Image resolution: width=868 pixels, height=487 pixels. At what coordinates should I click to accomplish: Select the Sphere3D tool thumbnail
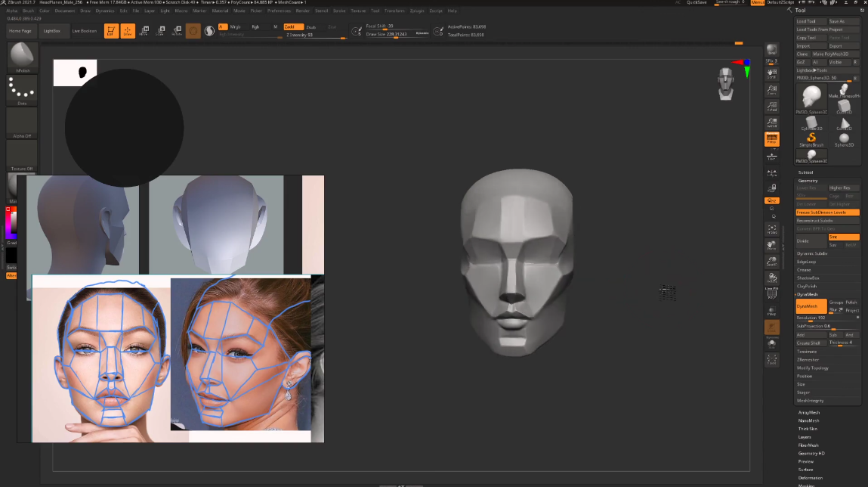844,140
